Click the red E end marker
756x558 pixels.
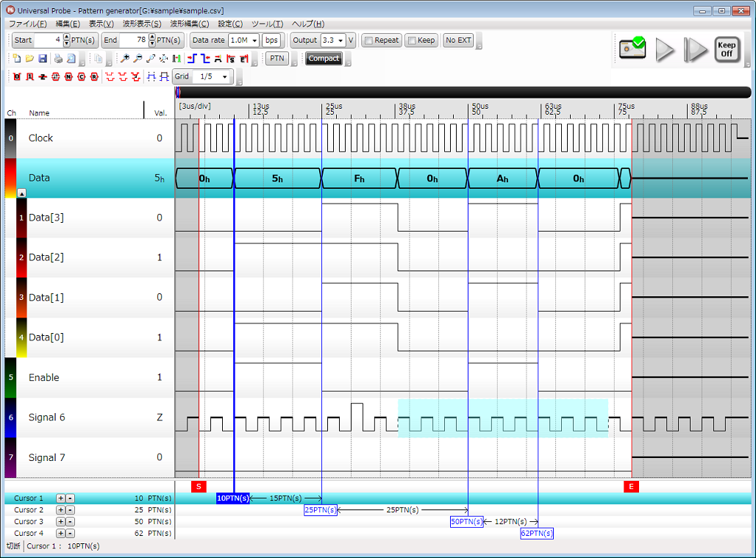click(x=631, y=487)
